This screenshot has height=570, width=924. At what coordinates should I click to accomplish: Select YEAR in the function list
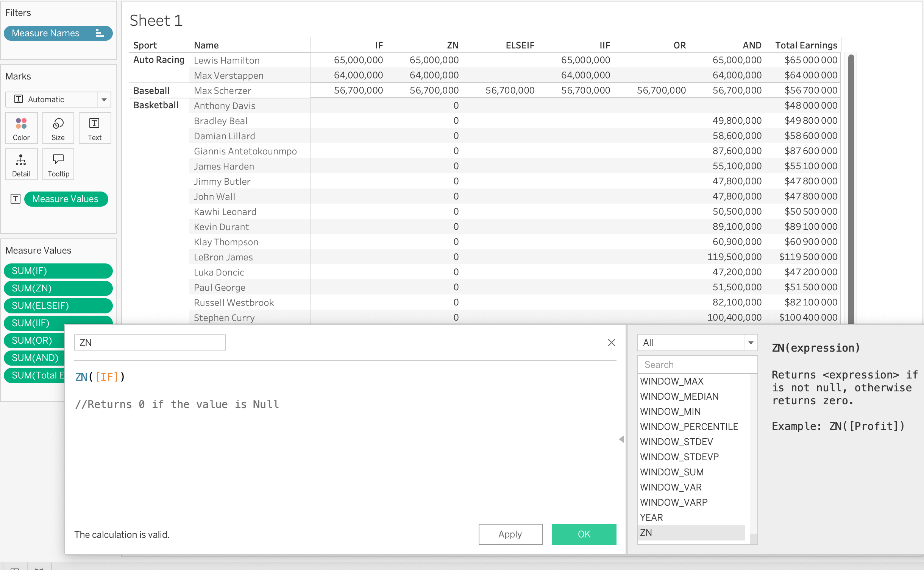pos(651,517)
